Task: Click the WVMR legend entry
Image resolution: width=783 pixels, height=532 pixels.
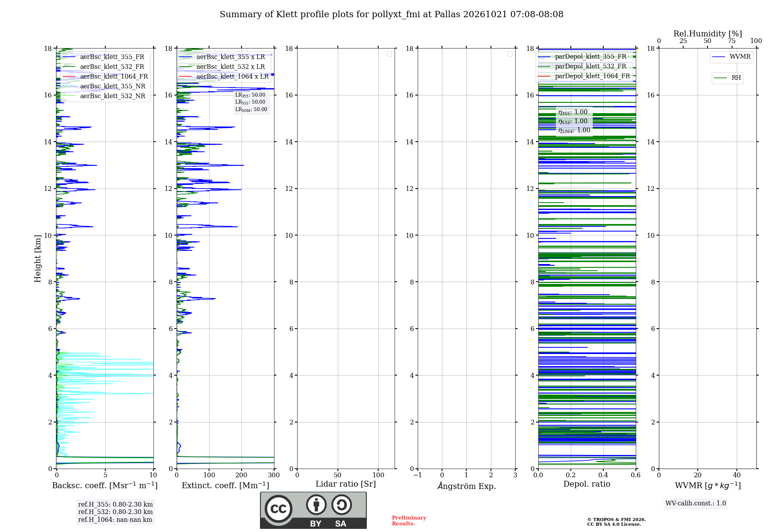Action: pos(731,57)
